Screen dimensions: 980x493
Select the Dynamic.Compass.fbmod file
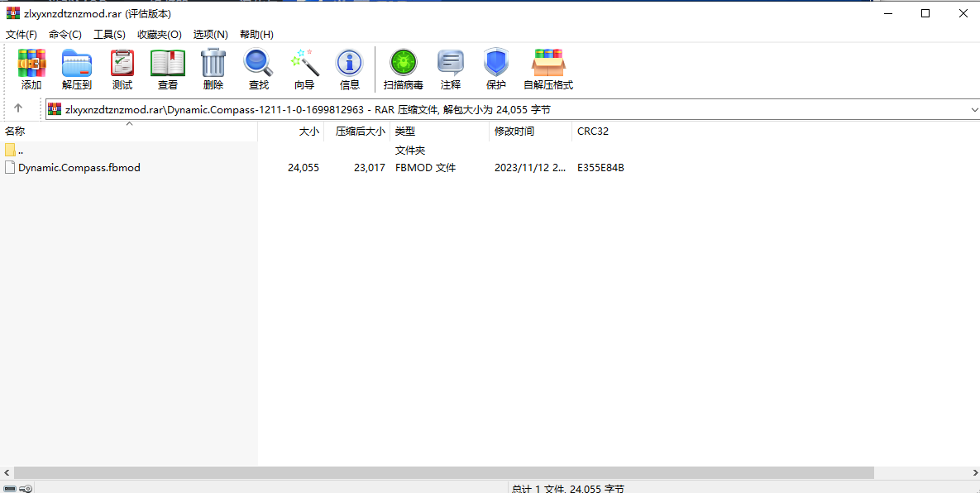point(79,168)
